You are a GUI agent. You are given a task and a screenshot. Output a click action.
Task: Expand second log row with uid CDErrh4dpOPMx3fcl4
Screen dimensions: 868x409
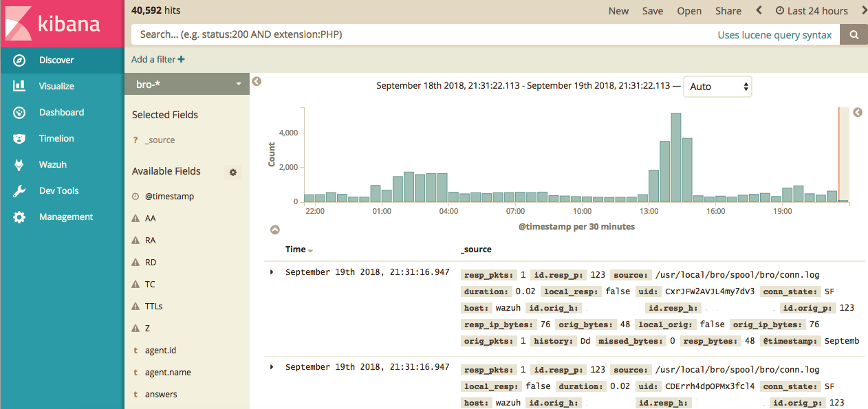click(272, 367)
